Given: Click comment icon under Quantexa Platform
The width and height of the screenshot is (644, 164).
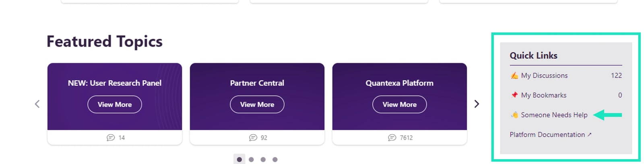Looking at the screenshot, I should tap(392, 137).
